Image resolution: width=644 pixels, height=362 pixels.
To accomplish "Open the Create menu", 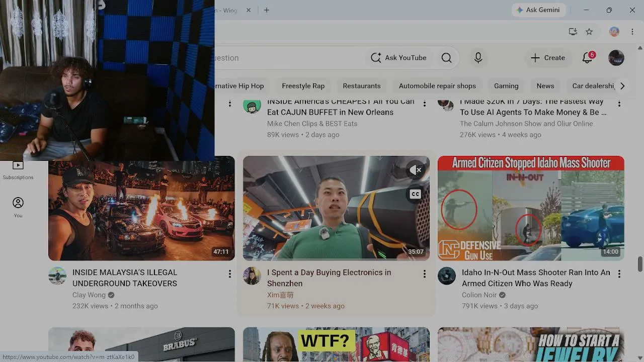I will [x=548, y=58].
